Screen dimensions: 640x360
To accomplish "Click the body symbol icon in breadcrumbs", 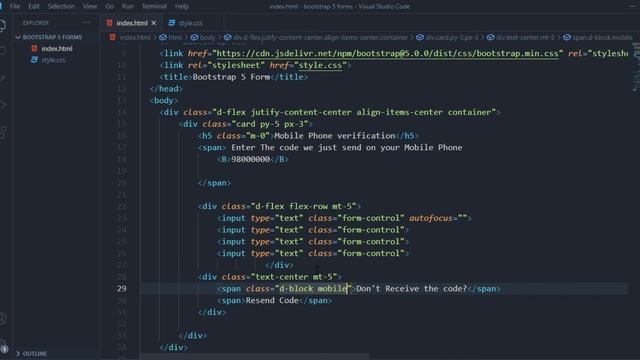I will pyautogui.click(x=194, y=37).
